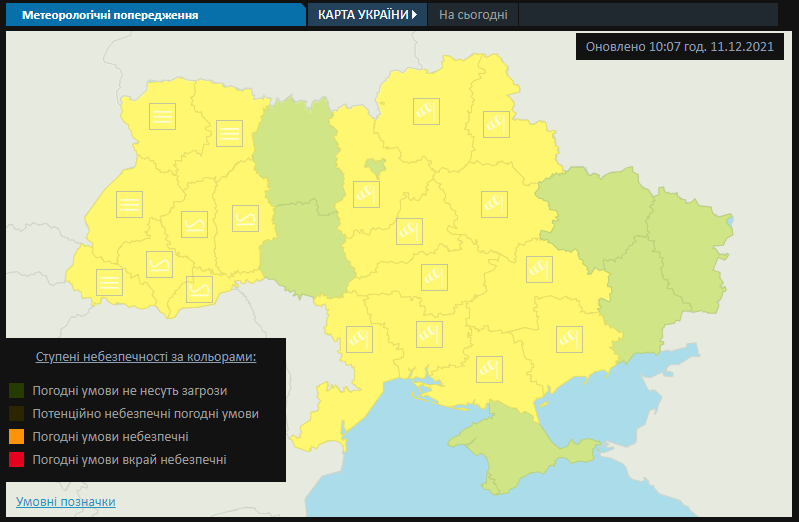Click the Ступені небезпечності за кольорами heading link
This screenshot has width=799, height=522.
(x=146, y=356)
